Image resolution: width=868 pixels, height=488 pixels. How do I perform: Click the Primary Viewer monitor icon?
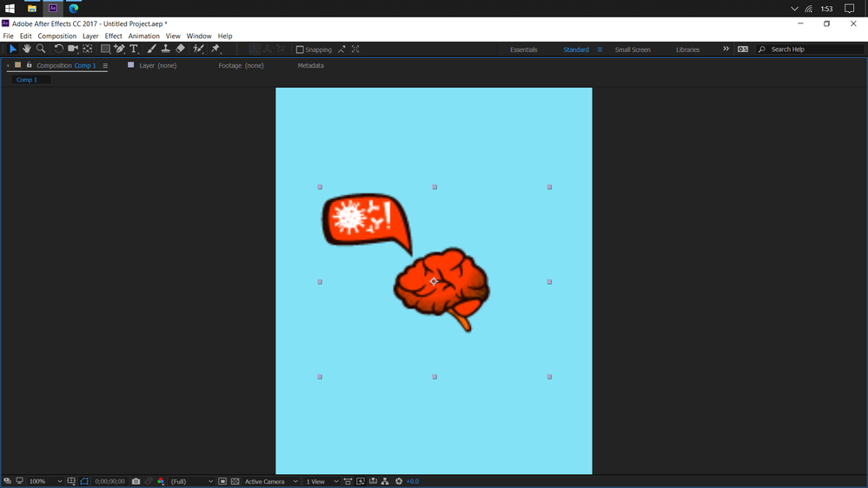click(x=19, y=481)
